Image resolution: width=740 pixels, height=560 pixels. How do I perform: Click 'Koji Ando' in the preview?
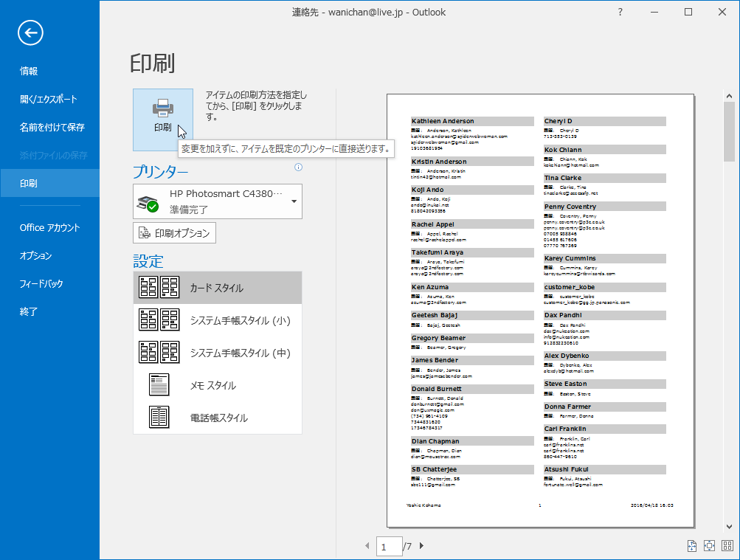428,190
